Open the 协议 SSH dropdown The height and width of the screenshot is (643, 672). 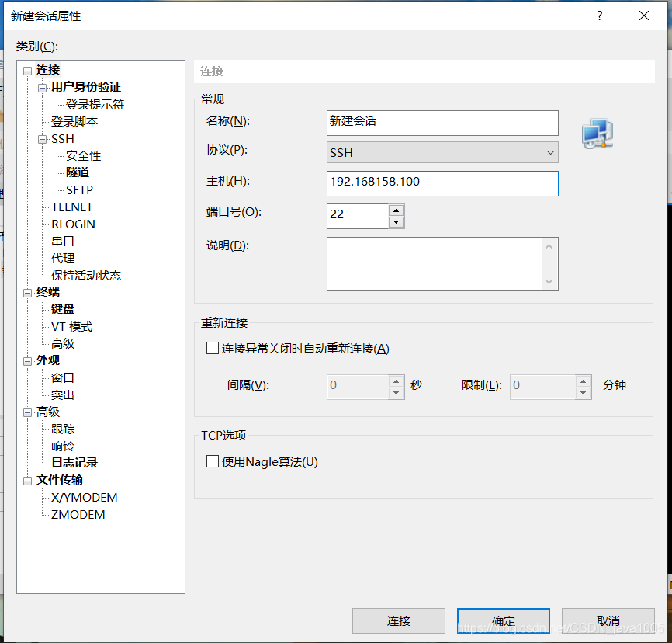(442, 152)
